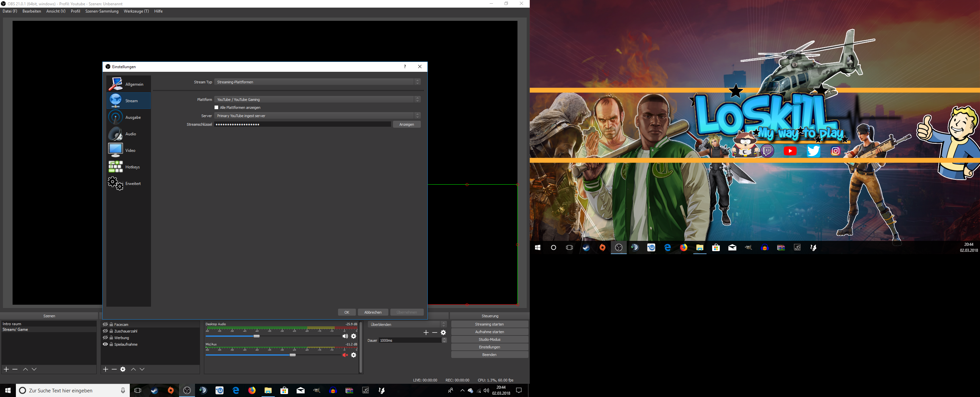Open the Werkzeuge menu

136,11
